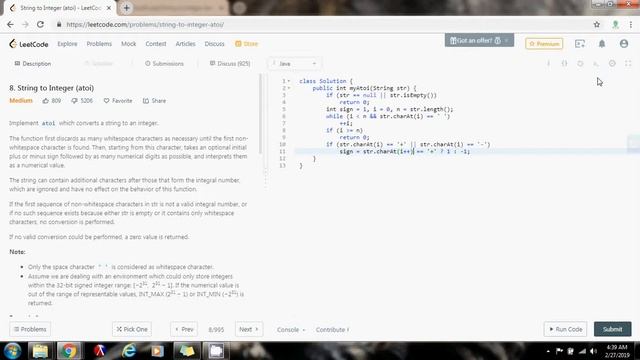
Task: Switch to the Discuss (925) tab
Action: point(230,64)
